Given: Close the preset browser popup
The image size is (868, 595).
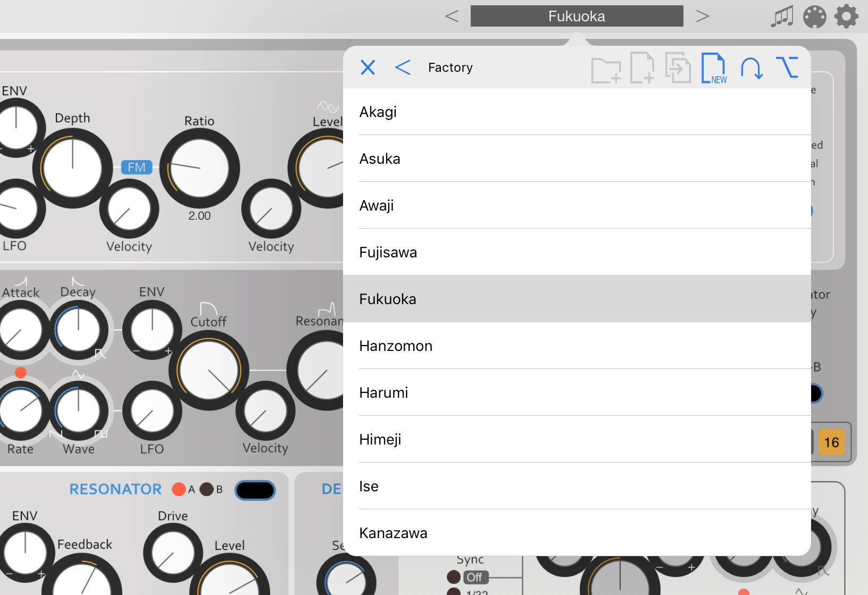Looking at the screenshot, I should (x=368, y=68).
